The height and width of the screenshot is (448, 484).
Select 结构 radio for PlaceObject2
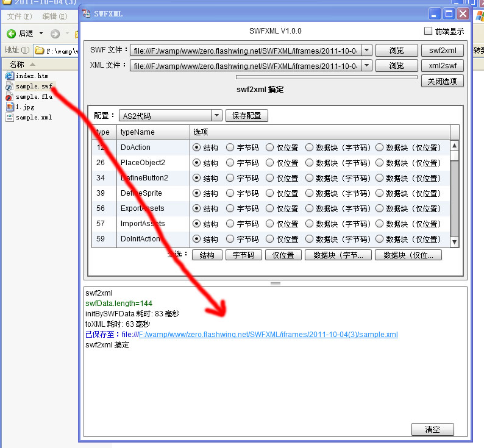[196, 163]
